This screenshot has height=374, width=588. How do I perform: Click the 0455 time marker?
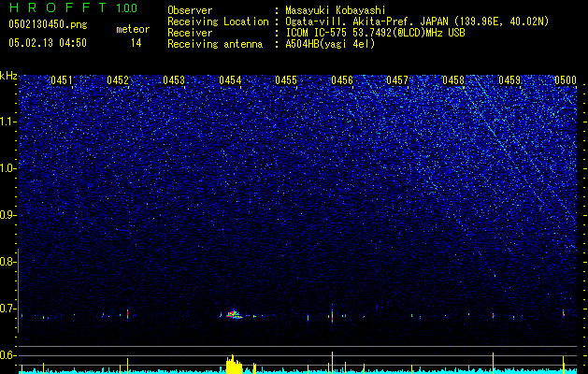[286, 80]
